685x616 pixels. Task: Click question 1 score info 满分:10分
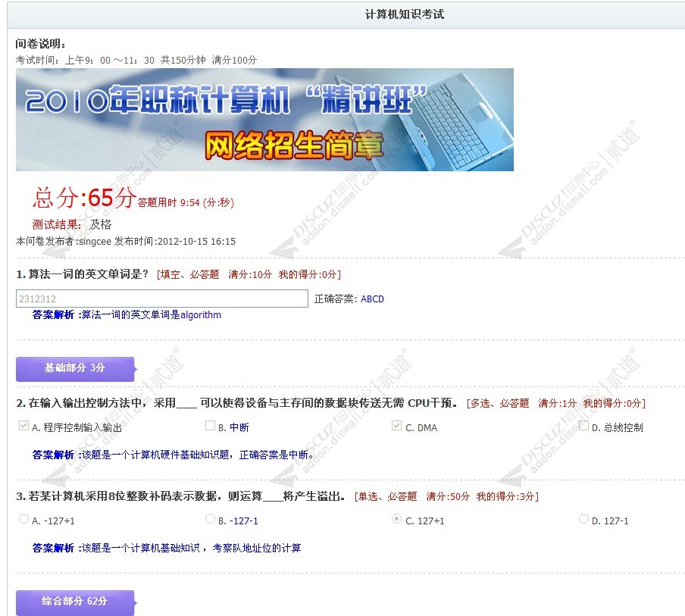tap(249, 275)
